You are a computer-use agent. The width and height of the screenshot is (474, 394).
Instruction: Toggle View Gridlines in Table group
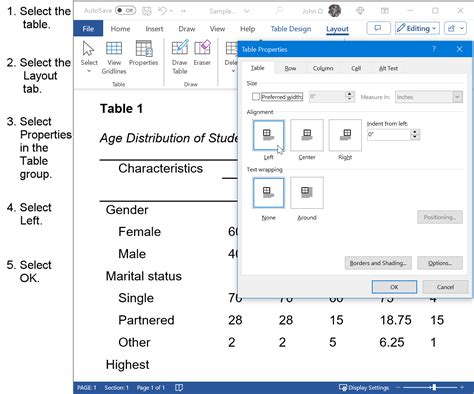coord(114,49)
